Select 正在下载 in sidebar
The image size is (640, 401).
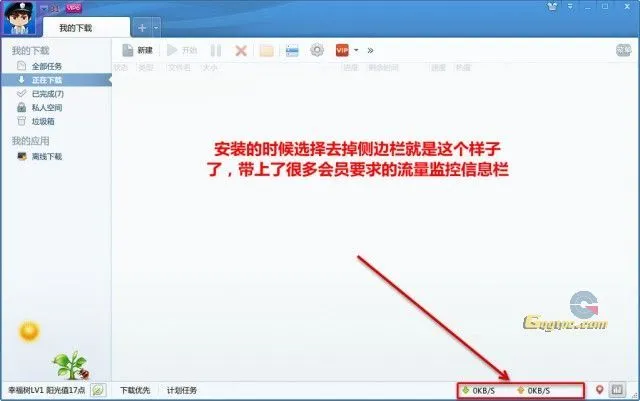[56, 80]
